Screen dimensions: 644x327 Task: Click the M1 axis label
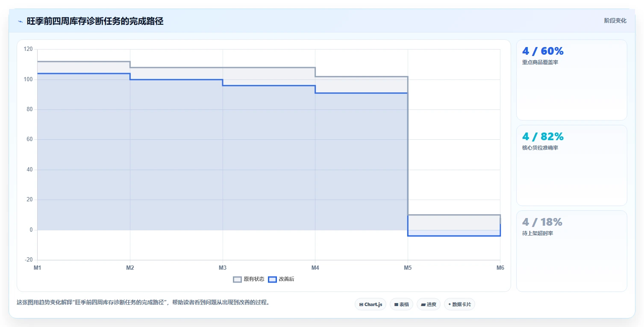(x=38, y=268)
